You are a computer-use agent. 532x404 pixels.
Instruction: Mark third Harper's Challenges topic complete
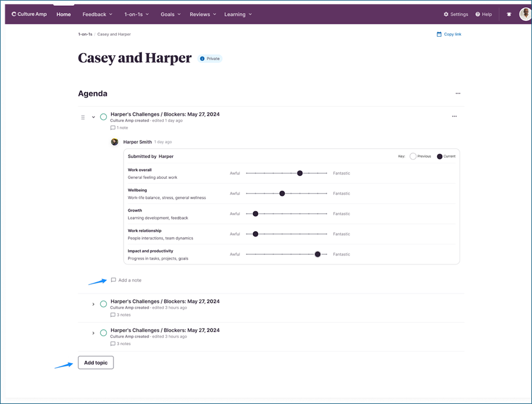[x=103, y=333]
